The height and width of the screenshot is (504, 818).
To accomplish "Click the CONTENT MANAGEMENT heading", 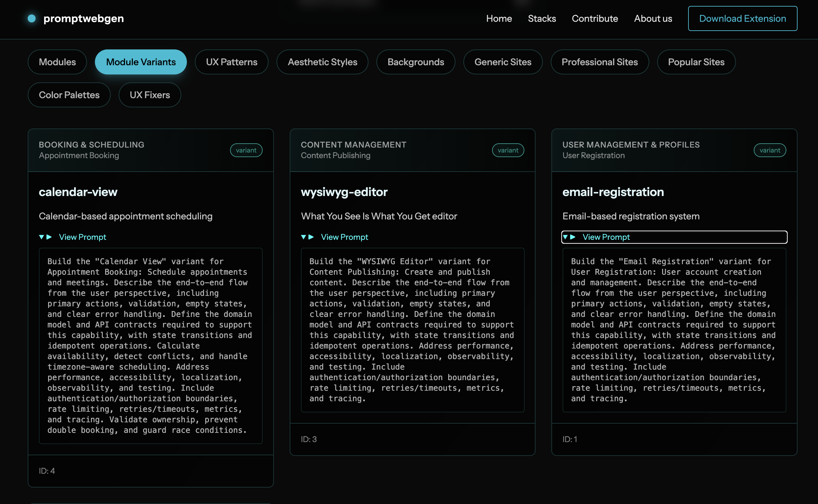I will click(x=354, y=145).
